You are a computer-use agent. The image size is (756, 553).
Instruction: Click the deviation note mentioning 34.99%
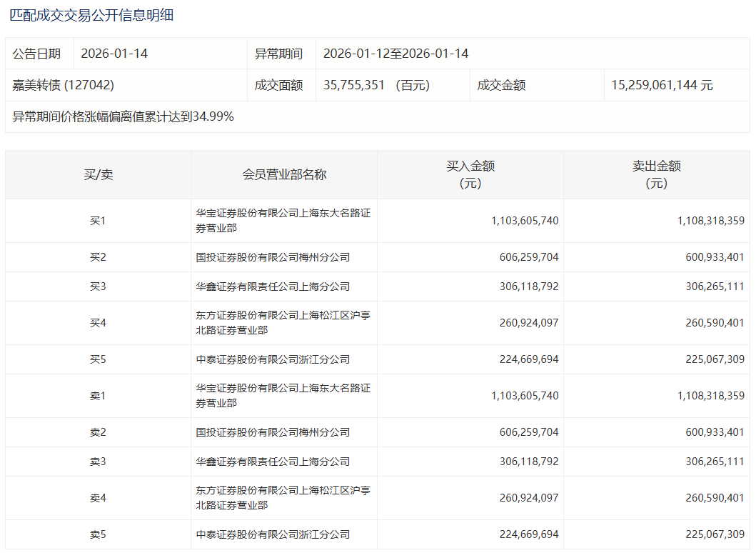click(124, 116)
